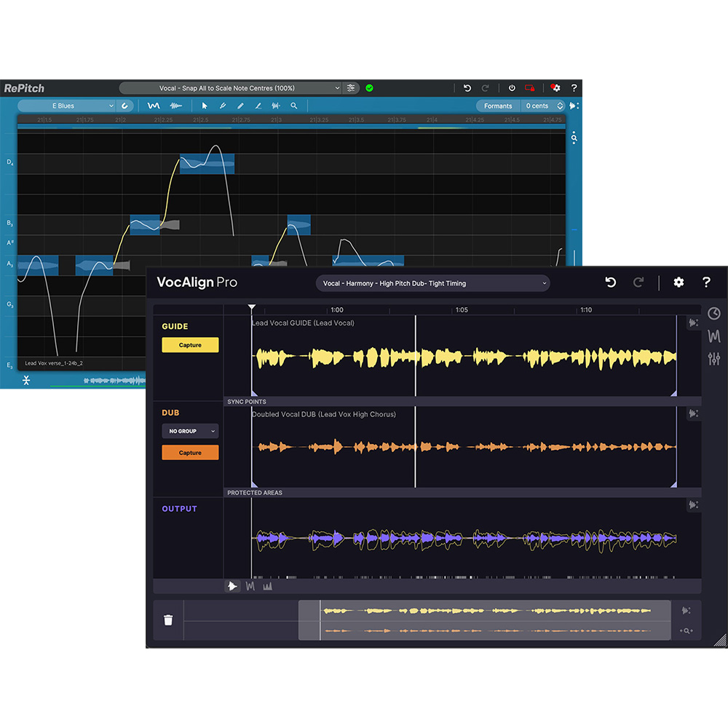Open the VocAlign Pro preset dropdown
The width and height of the screenshot is (728, 728).
pyautogui.click(x=432, y=283)
